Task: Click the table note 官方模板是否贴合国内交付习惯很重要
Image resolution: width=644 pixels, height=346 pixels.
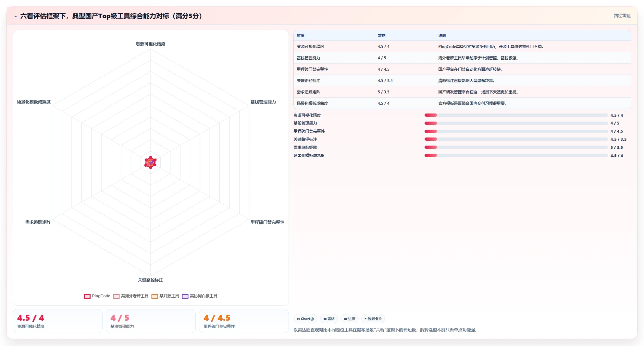Action: [472, 103]
